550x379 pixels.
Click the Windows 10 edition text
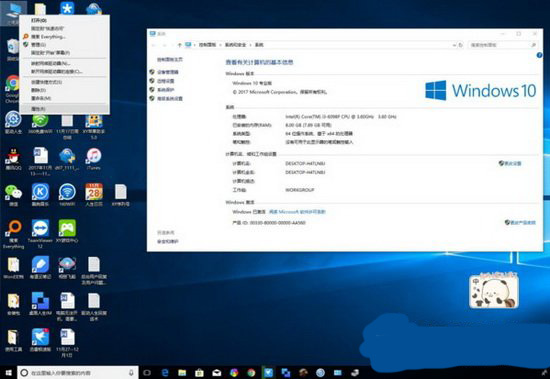[252, 83]
